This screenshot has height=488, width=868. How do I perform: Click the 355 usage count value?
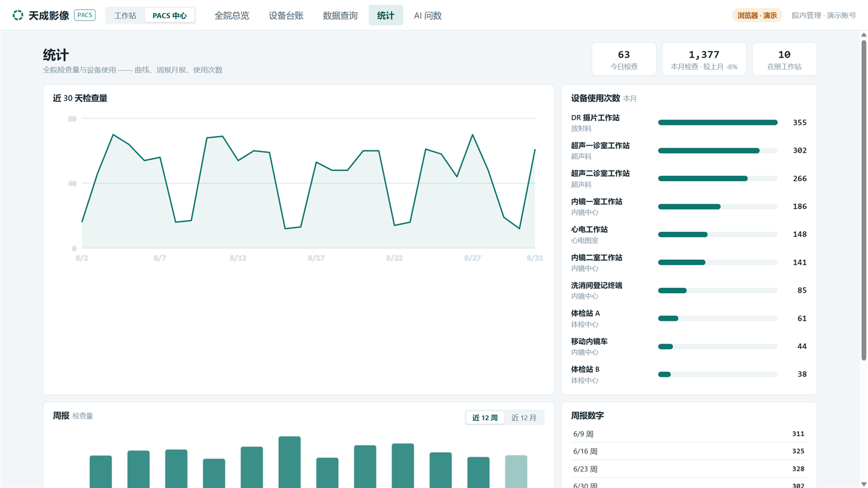coord(800,123)
